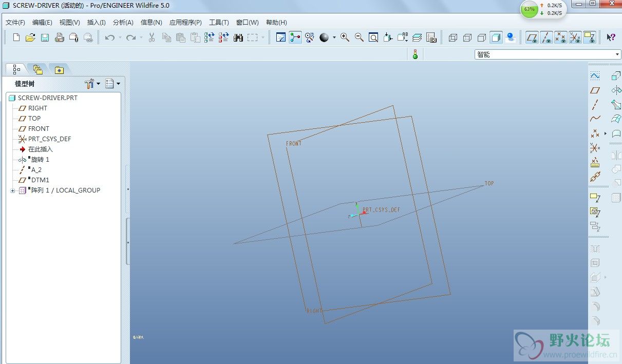Open the shaded sphere display dropdown arrow

[x=334, y=37]
